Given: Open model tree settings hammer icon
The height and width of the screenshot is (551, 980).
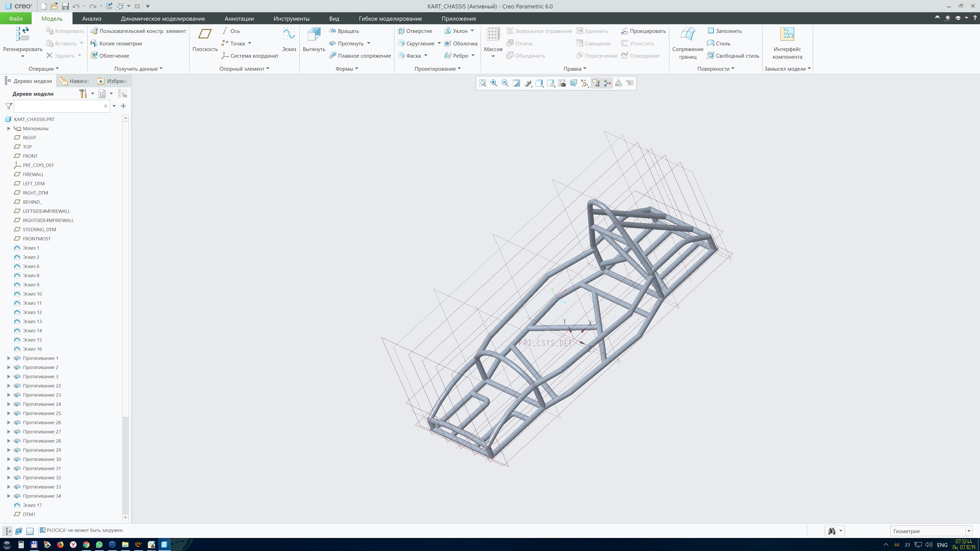Looking at the screenshot, I should 83,94.
